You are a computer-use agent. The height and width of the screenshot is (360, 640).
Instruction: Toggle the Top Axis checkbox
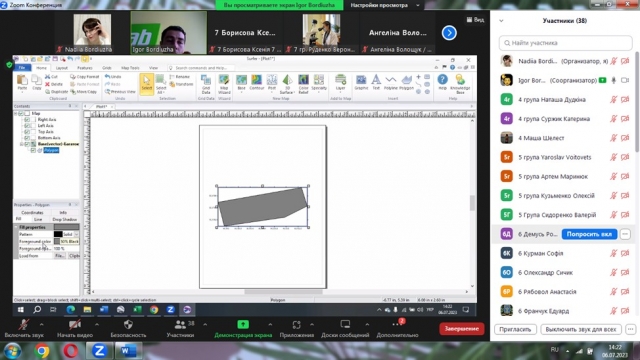click(x=27, y=131)
